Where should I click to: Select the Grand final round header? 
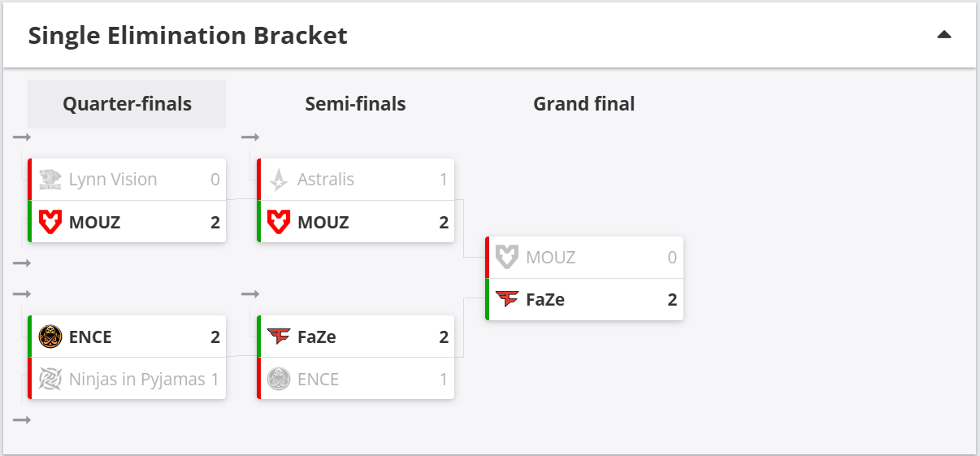pos(583,104)
